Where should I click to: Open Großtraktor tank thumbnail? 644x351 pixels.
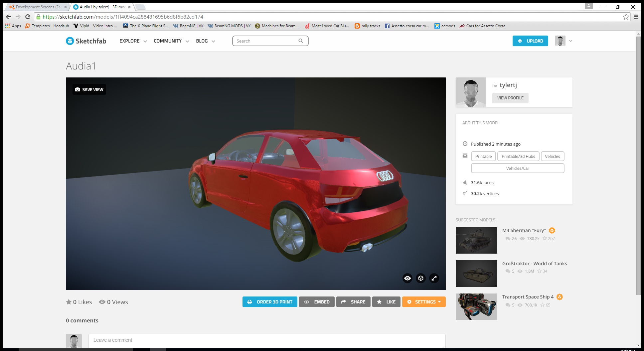476,274
